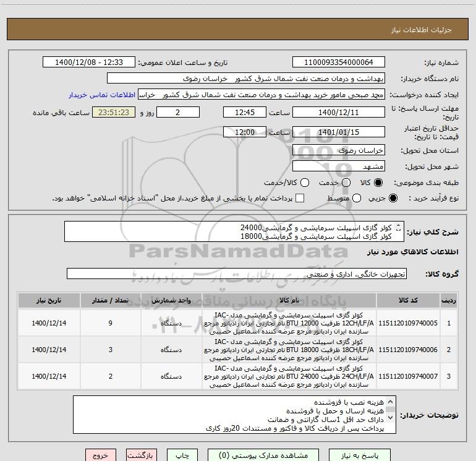Select the جزیی purchase type radio
476x461 pixels.
coord(393,198)
